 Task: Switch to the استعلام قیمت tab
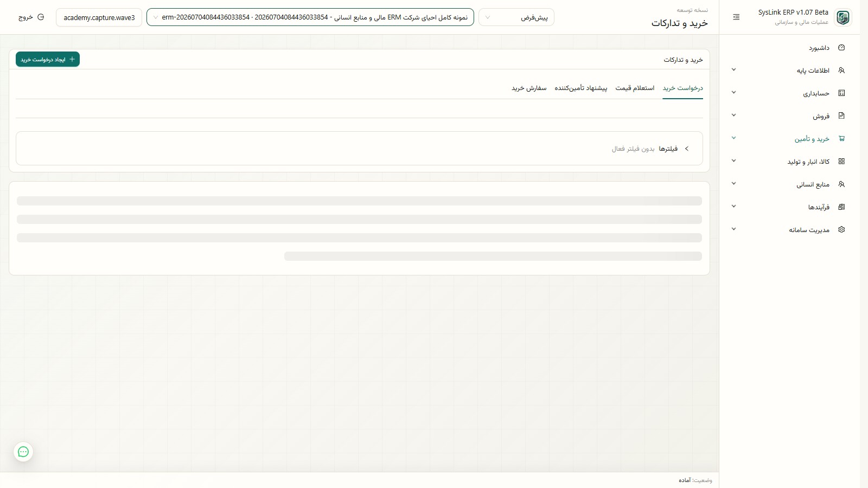pos(635,88)
